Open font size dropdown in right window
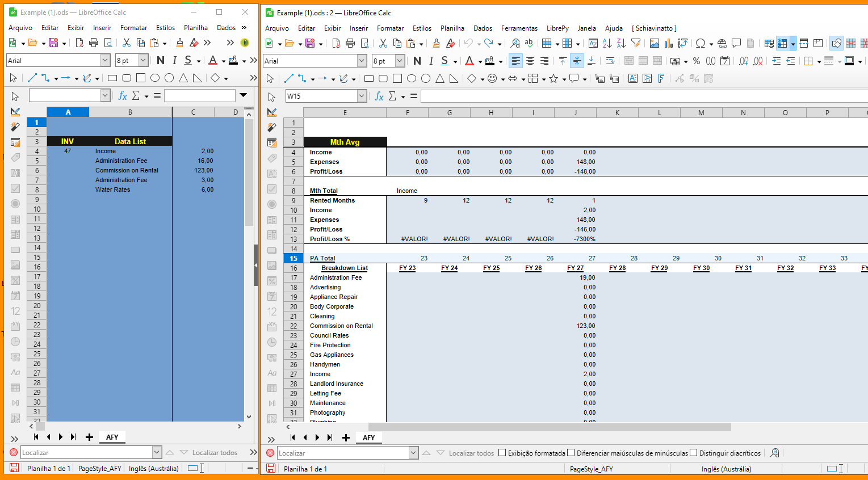 point(400,61)
